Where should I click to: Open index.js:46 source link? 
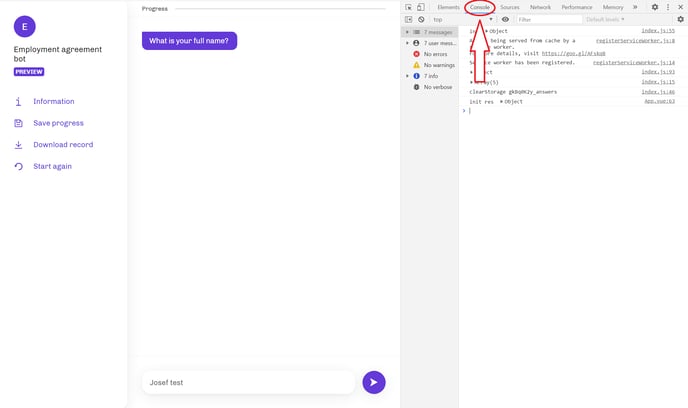pyautogui.click(x=658, y=92)
